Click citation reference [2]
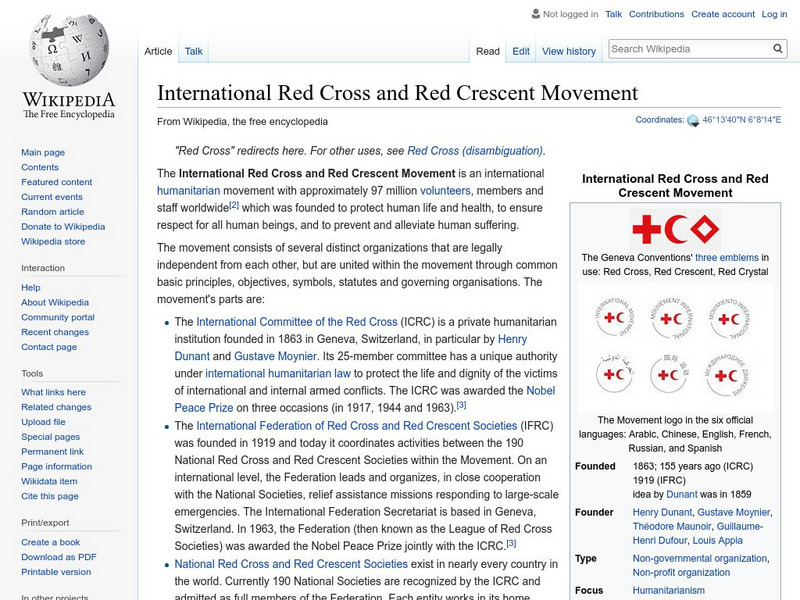Viewport: 800px width, 600px height. [x=234, y=205]
